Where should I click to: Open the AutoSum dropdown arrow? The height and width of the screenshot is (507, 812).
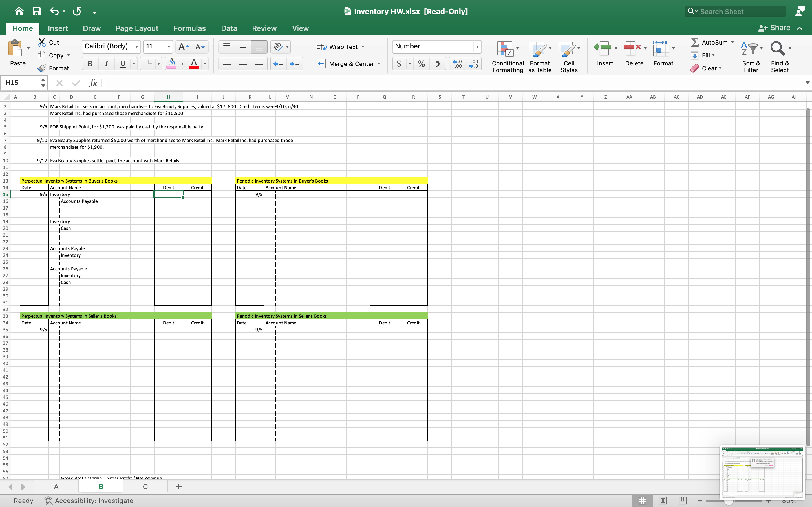[732, 42]
